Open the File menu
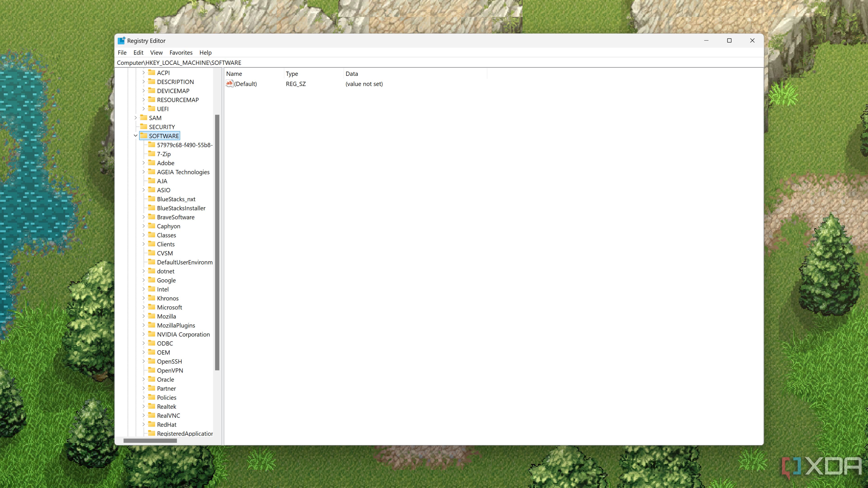 122,53
